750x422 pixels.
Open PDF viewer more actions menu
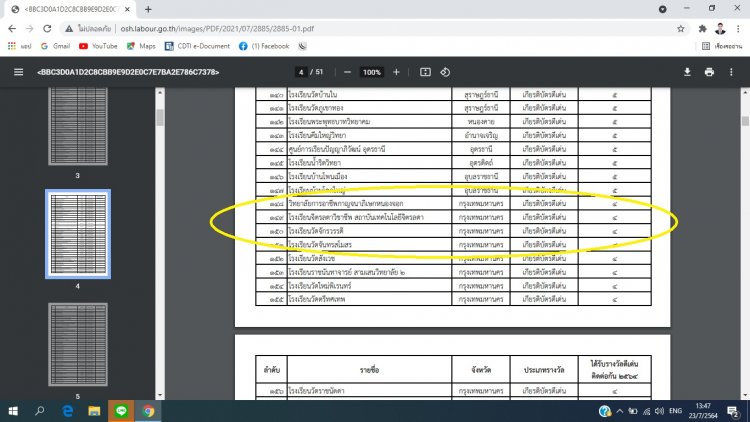pyautogui.click(x=731, y=72)
